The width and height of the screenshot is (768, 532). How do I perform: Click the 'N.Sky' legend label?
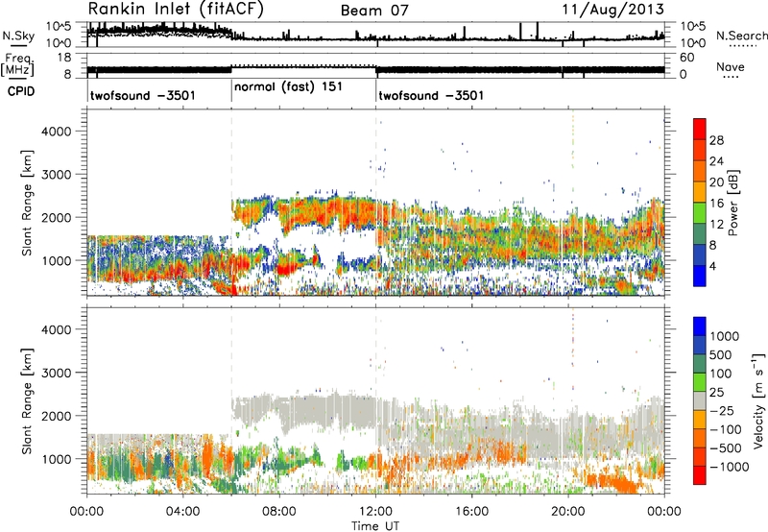click(x=18, y=36)
